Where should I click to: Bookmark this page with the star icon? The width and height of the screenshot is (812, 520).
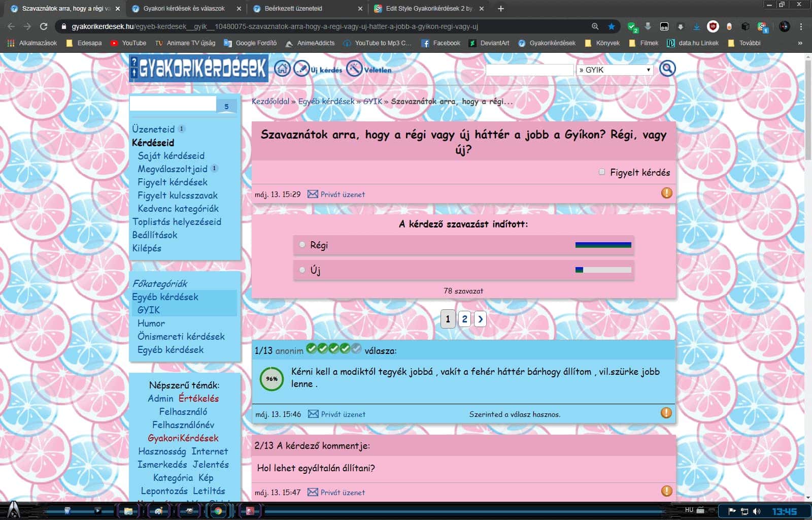tap(612, 26)
